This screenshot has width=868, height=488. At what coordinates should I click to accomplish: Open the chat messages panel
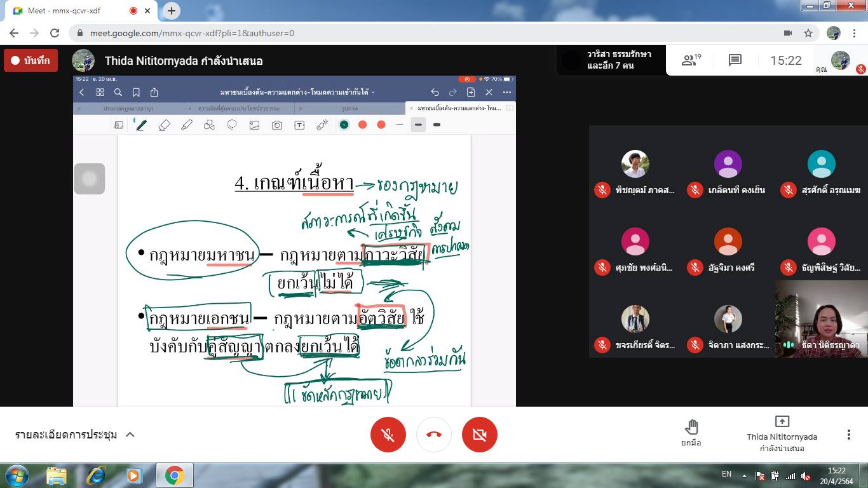[x=735, y=60]
